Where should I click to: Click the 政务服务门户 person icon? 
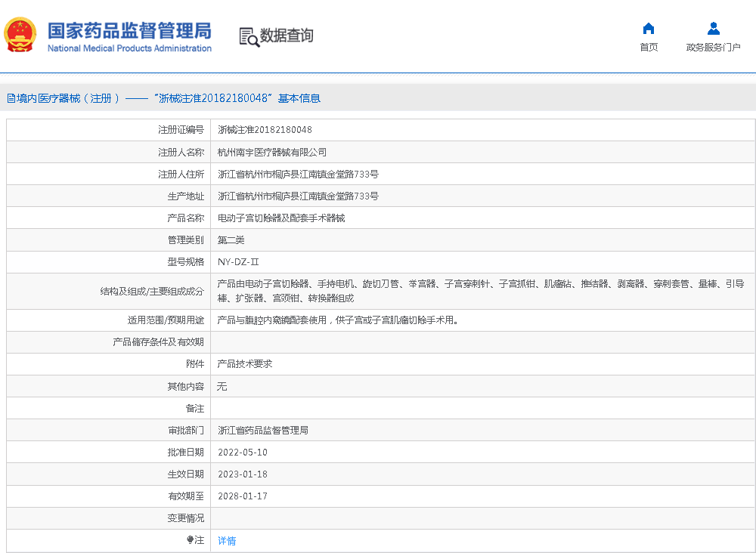tap(713, 29)
